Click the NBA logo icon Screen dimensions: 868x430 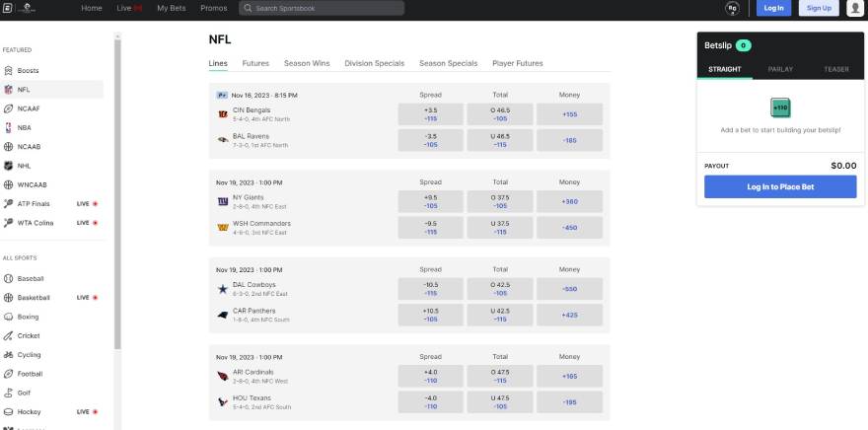pos(8,128)
